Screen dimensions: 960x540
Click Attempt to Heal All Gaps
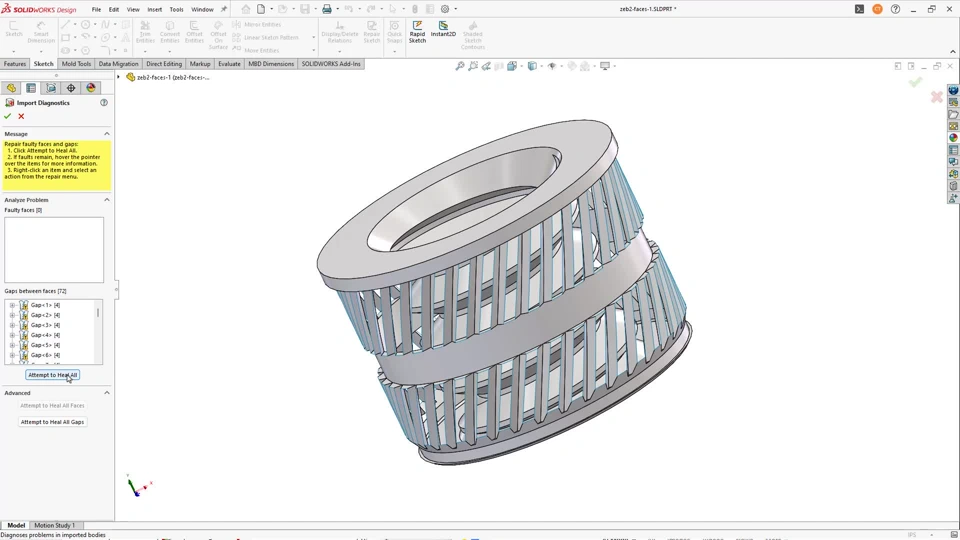[x=53, y=422]
